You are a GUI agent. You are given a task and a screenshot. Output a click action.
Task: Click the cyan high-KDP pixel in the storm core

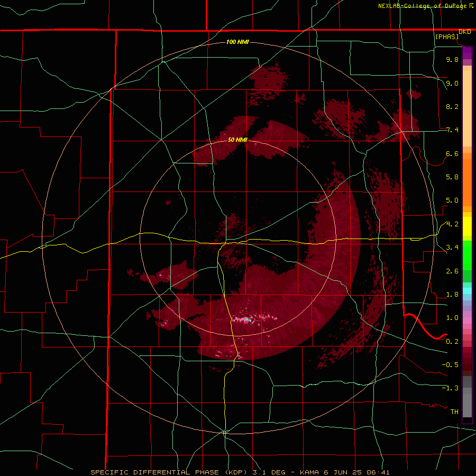[246, 319]
